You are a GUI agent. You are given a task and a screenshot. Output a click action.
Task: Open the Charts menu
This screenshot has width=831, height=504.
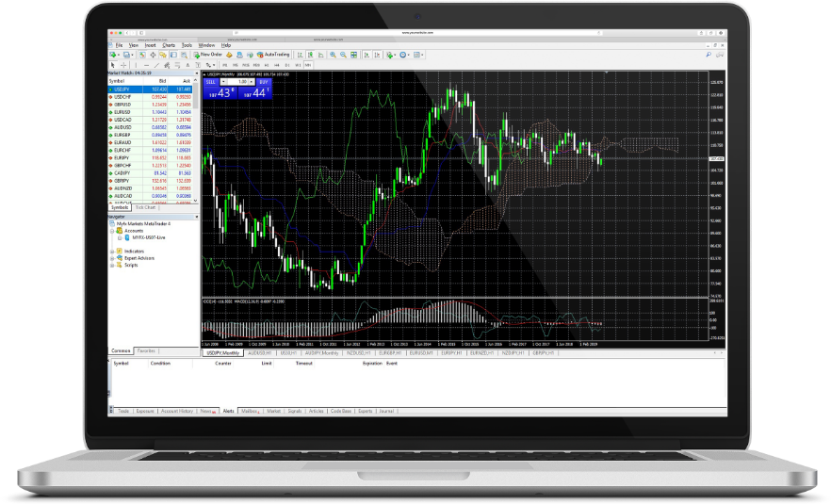pyautogui.click(x=169, y=45)
